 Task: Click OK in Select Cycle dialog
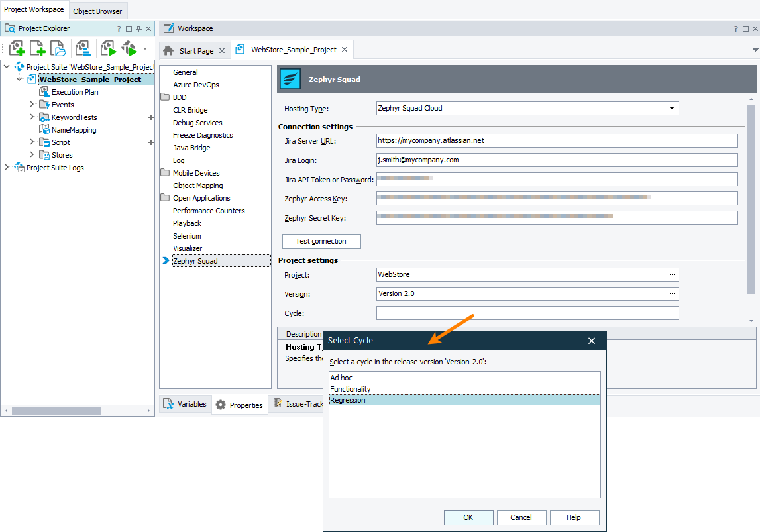point(468,517)
